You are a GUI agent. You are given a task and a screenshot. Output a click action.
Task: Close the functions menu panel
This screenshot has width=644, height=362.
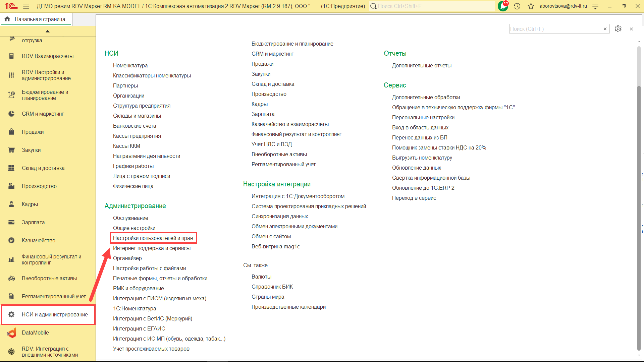(631, 29)
